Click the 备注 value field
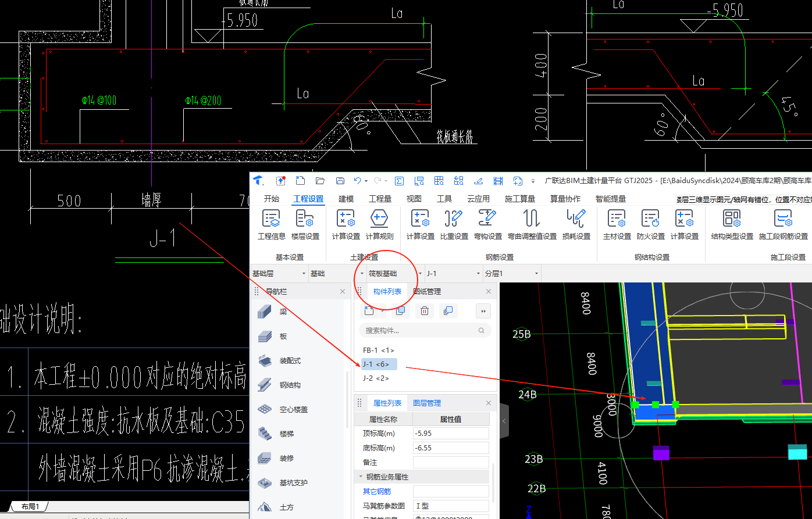Screen dimensions: 812x519 click(x=451, y=462)
